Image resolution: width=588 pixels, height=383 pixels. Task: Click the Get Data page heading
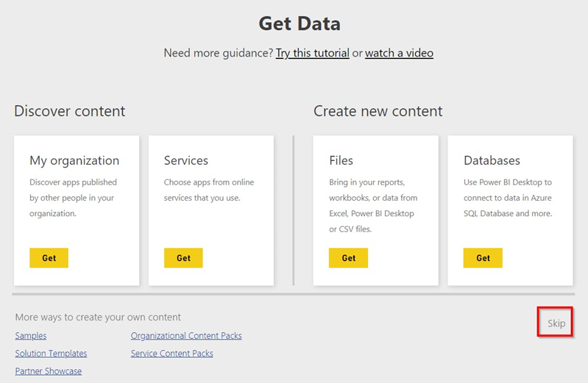300,24
